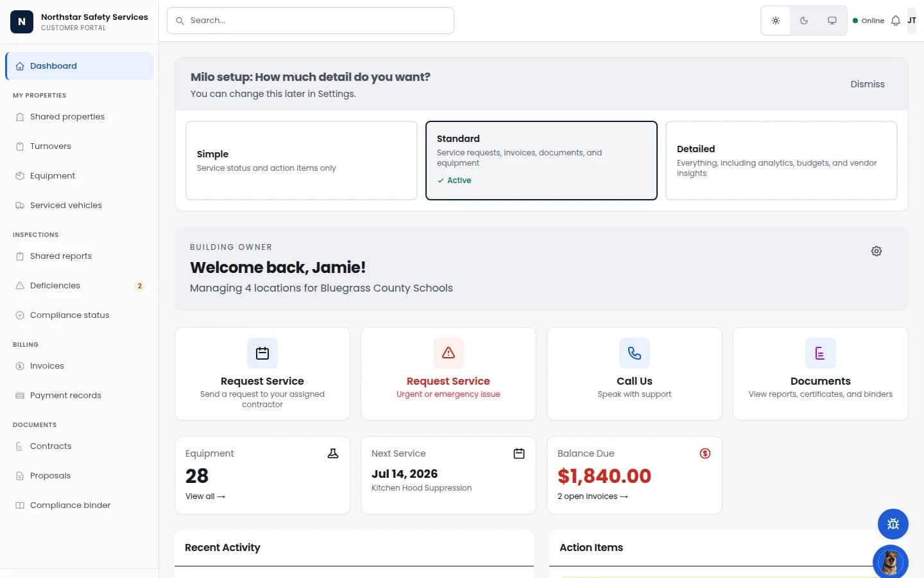Click the Compliance status check icon

pos(20,315)
